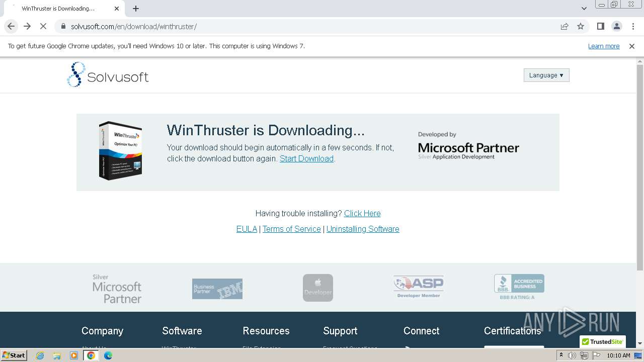Viewport: 644px width, 362px height.
Task: Open the volume speaker tray icon
Action: [572, 355]
